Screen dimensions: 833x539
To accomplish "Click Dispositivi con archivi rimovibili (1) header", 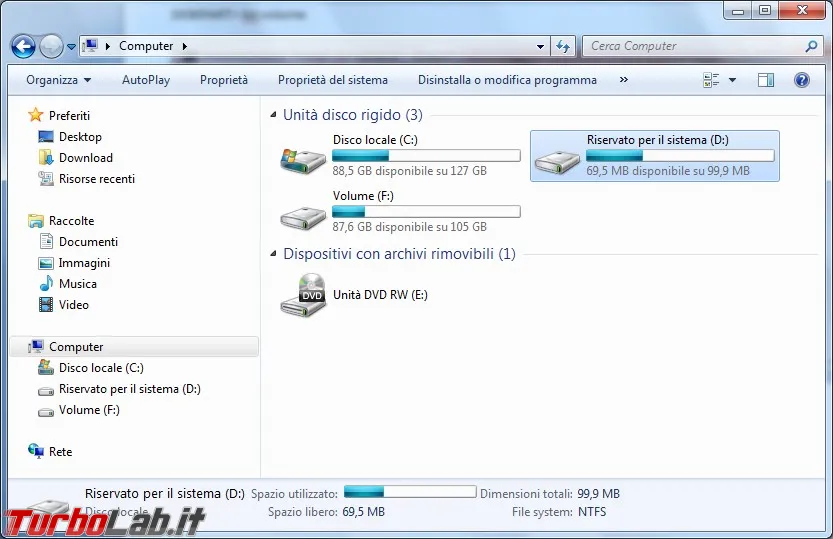I will 400,254.
